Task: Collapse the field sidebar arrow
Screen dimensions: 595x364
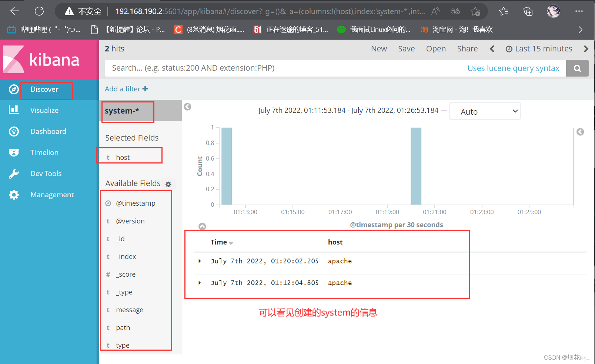Action: tap(188, 107)
